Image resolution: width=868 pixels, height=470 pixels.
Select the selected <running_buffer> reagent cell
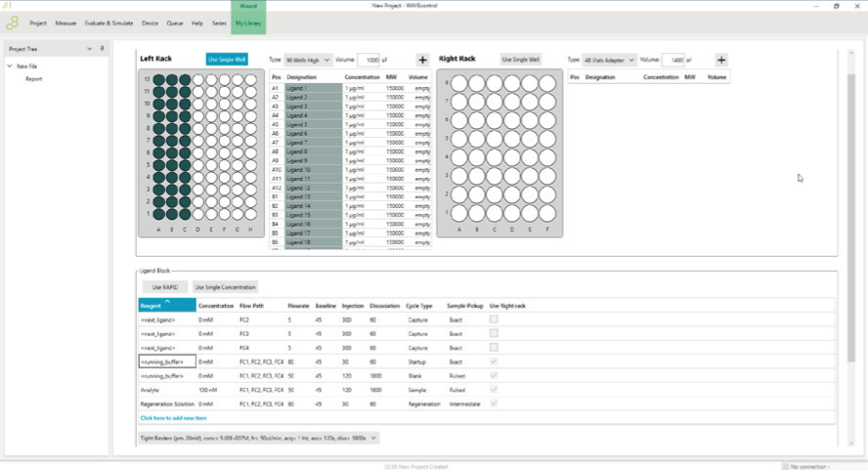167,362
